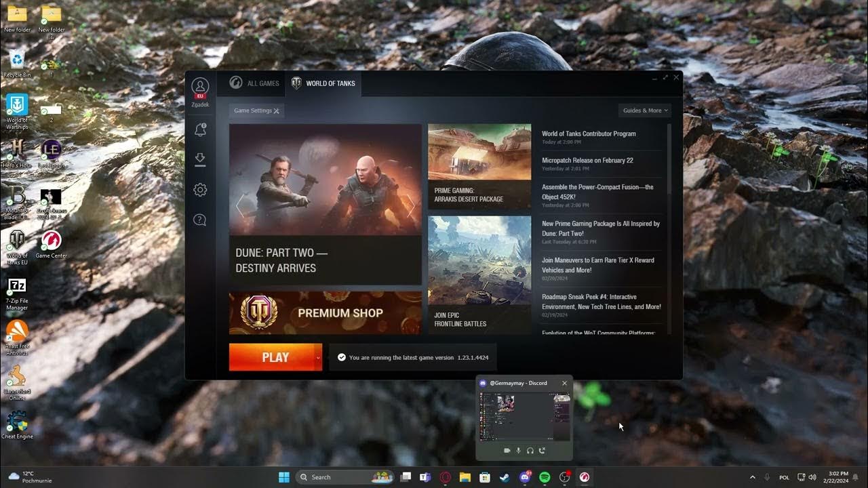Switch to the ALL GAMES tab
Viewport: 868px width, 488px height.
(254, 83)
